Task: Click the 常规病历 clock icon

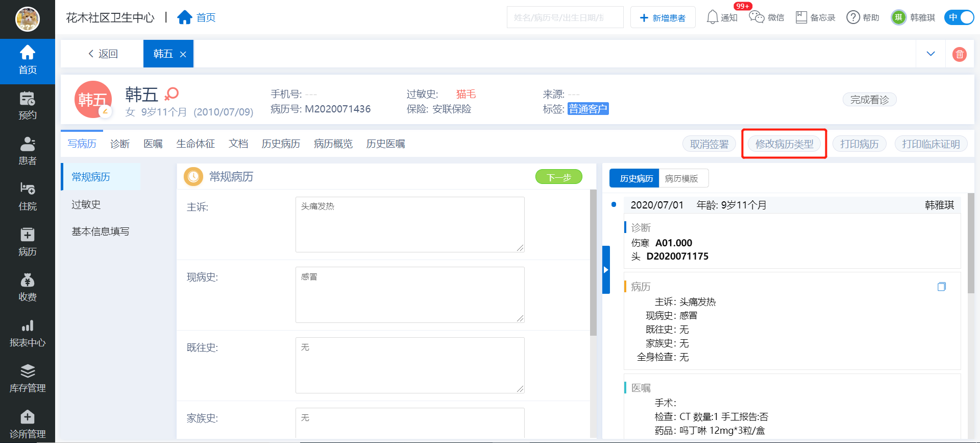Action: click(193, 177)
